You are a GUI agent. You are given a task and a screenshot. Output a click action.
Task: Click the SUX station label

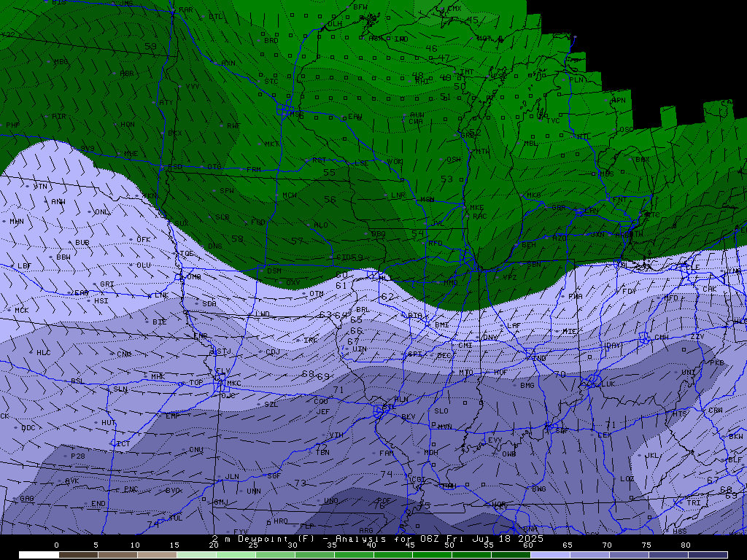(x=181, y=223)
